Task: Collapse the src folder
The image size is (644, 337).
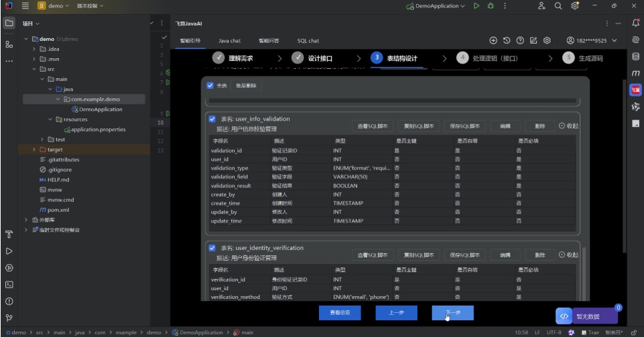Action: tap(34, 69)
